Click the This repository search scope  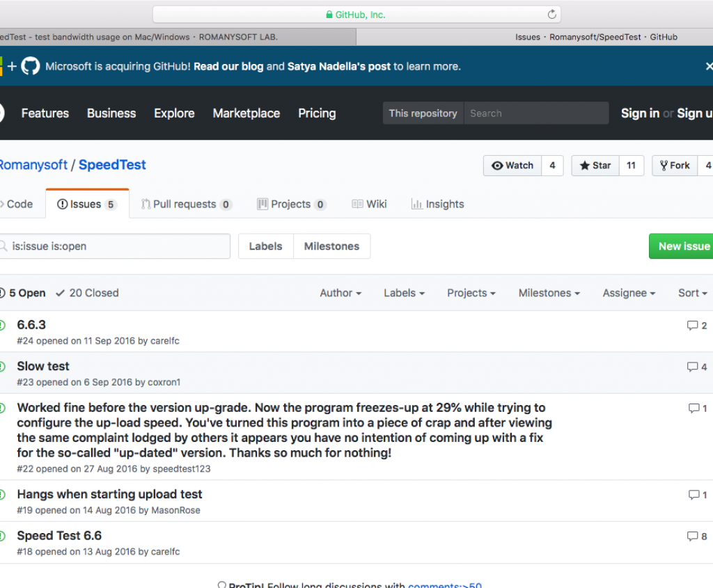[423, 113]
